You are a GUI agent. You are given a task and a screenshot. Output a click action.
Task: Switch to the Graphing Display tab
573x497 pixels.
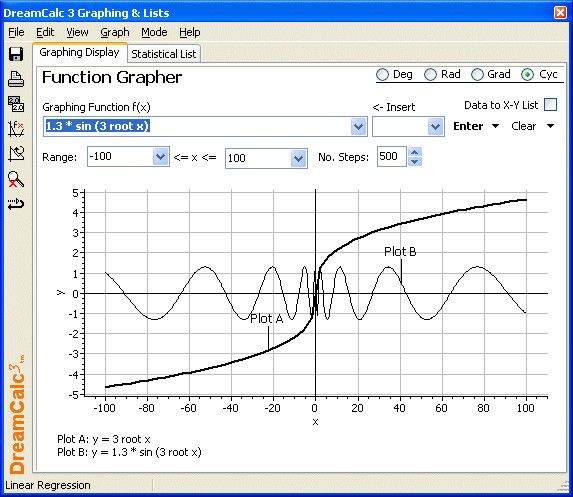pyautogui.click(x=79, y=53)
